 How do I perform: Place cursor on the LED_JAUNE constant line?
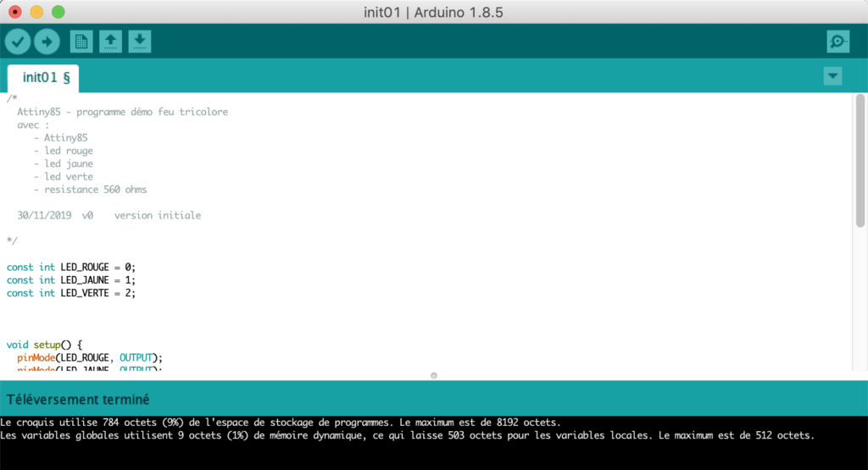(x=71, y=279)
